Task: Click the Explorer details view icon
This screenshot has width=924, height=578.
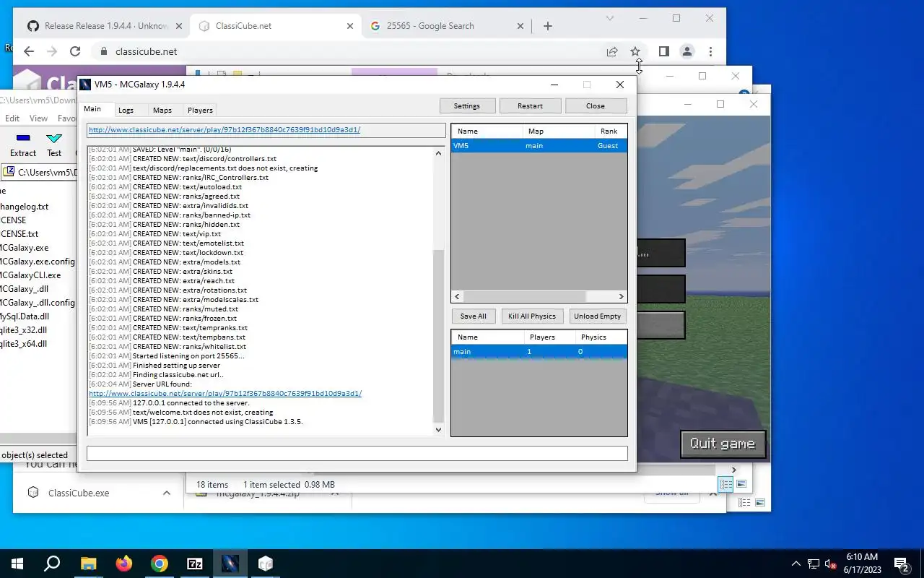Action: [727, 484]
